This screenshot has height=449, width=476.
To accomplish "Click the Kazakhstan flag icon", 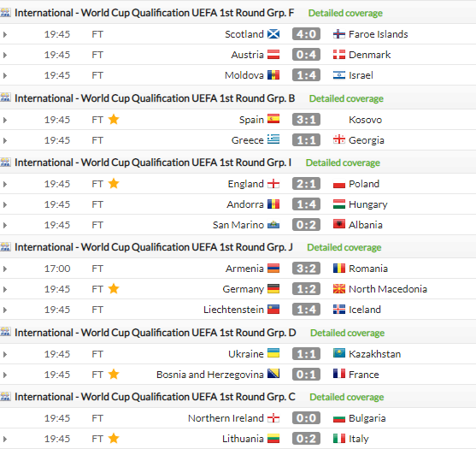I will click(339, 353).
